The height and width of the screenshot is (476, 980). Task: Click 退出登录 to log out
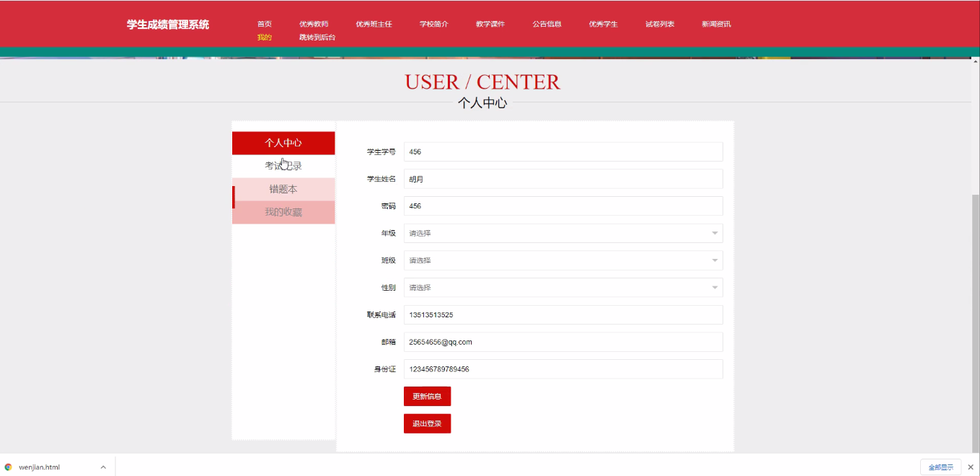pyautogui.click(x=427, y=423)
